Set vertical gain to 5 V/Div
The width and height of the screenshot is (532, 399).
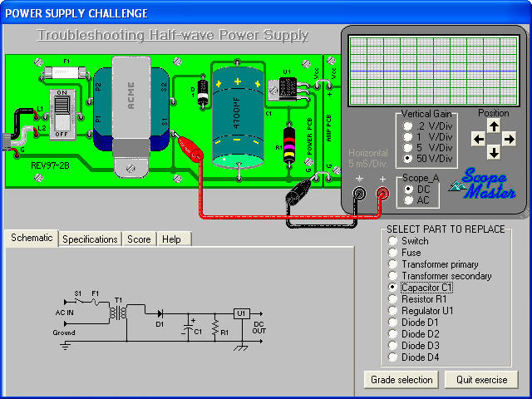pos(429,148)
